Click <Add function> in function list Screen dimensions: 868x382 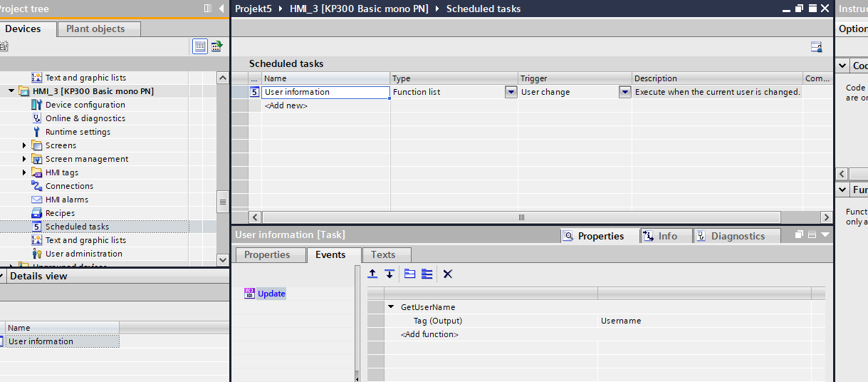tap(429, 334)
